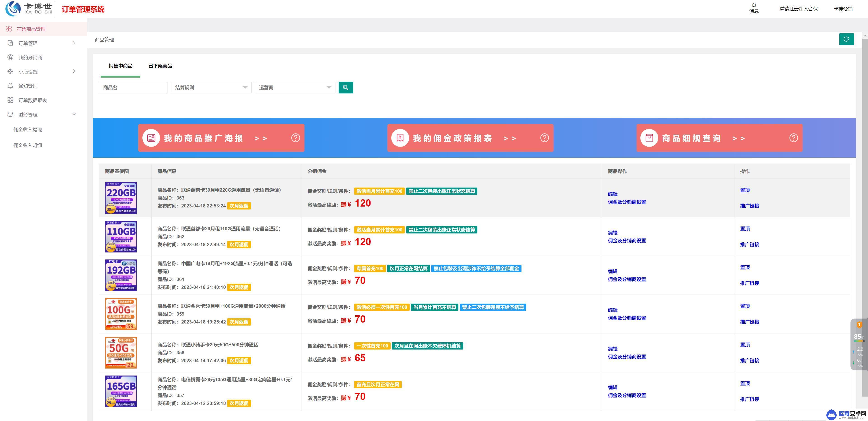
Task: Click the shopping bag icon in third banner
Action: click(649, 138)
